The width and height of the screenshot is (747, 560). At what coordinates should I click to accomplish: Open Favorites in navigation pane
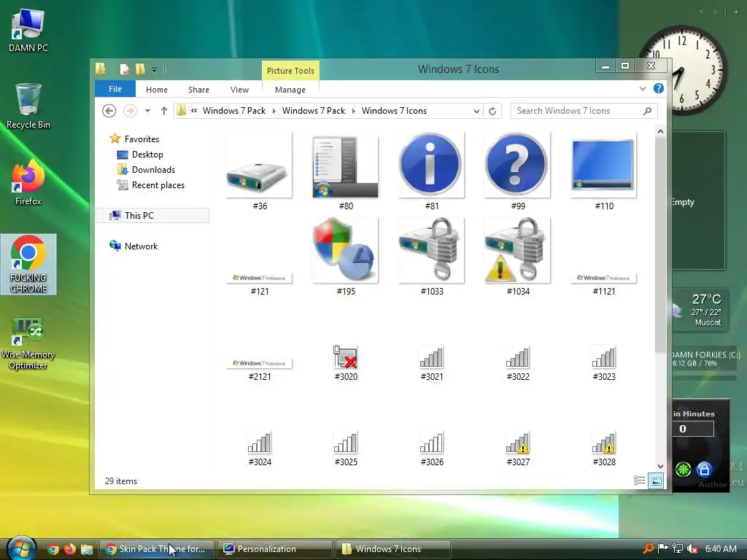142,139
